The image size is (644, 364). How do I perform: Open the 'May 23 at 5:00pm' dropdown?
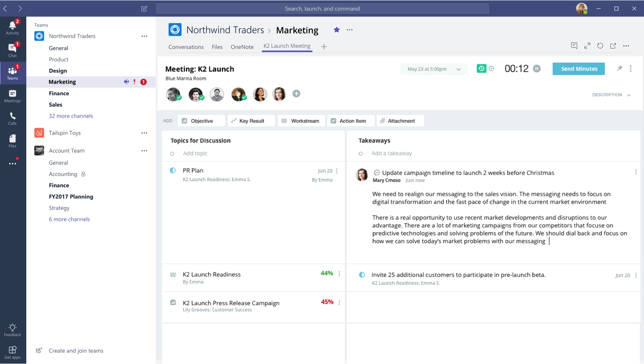pos(433,68)
